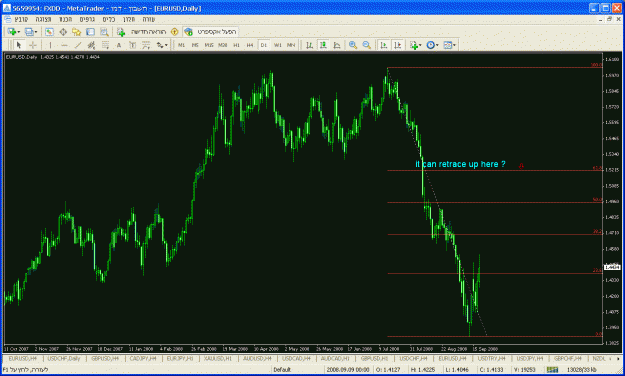Switch to the AUDCAD,H1 chart tab

[x=335, y=358]
